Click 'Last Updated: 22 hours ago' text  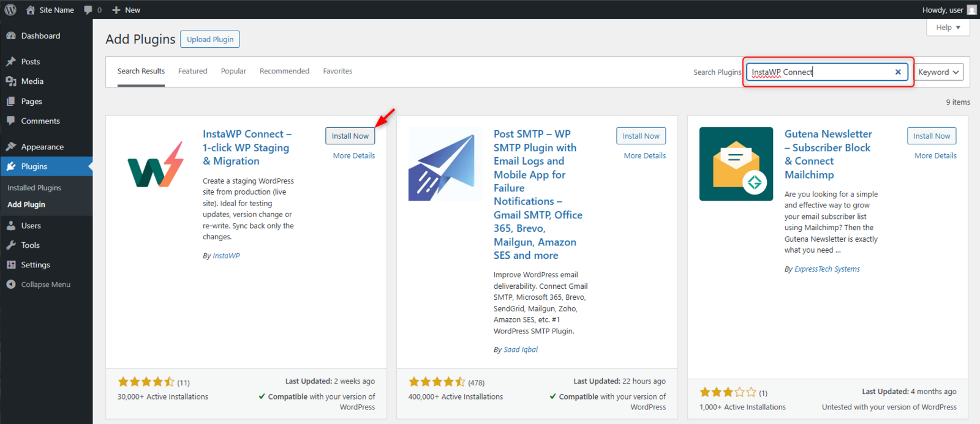click(620, 381)
